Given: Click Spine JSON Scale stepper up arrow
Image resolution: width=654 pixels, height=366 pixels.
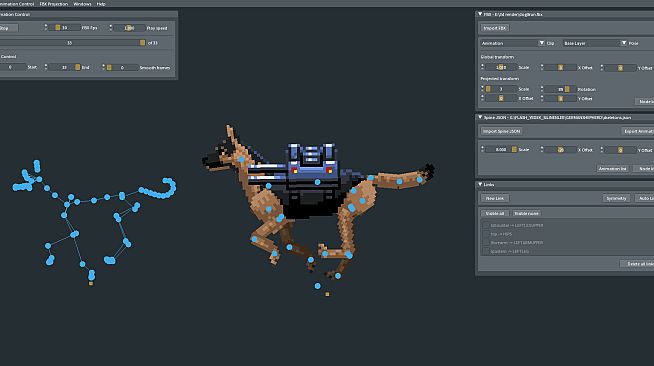Looking at the screenshot, I should pyautogui.click(x=483, y=147).
